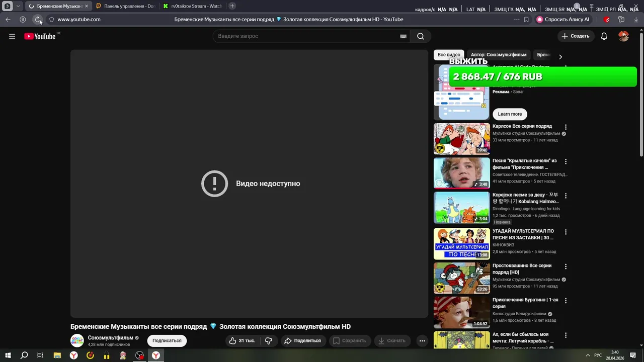The width and height of the screenshot is (644, 362).
Task: Open options for 'Приключения Буратино' video
Action: pos(566,301)
